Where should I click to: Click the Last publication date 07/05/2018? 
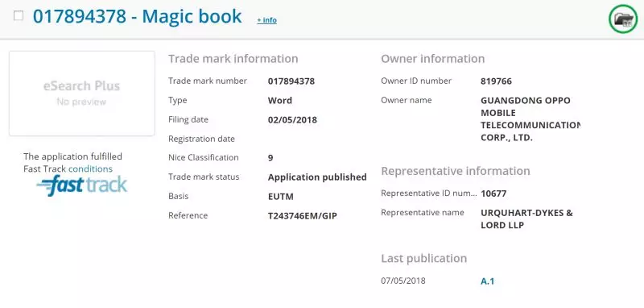click(x=403, y=281)
